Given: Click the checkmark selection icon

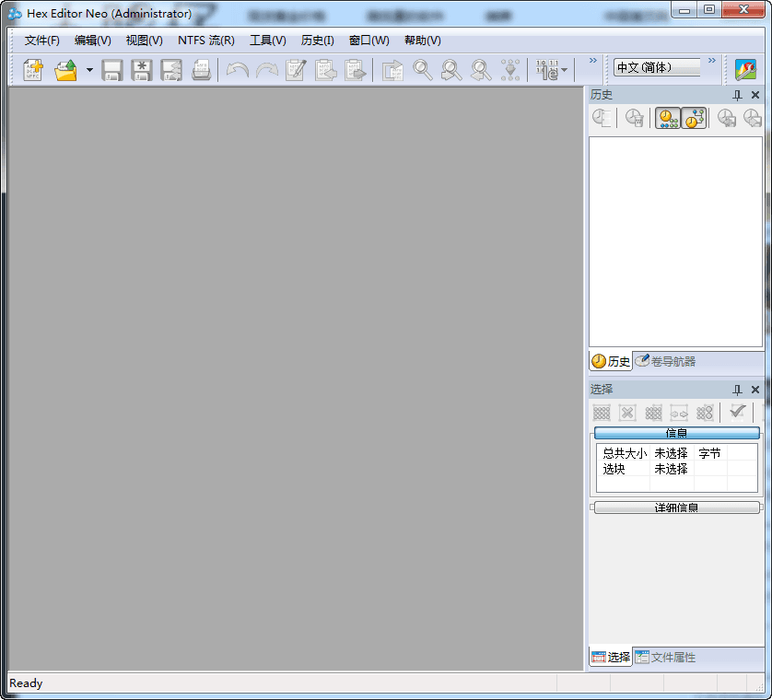Looking at the screenshot, I should [737, 412].
